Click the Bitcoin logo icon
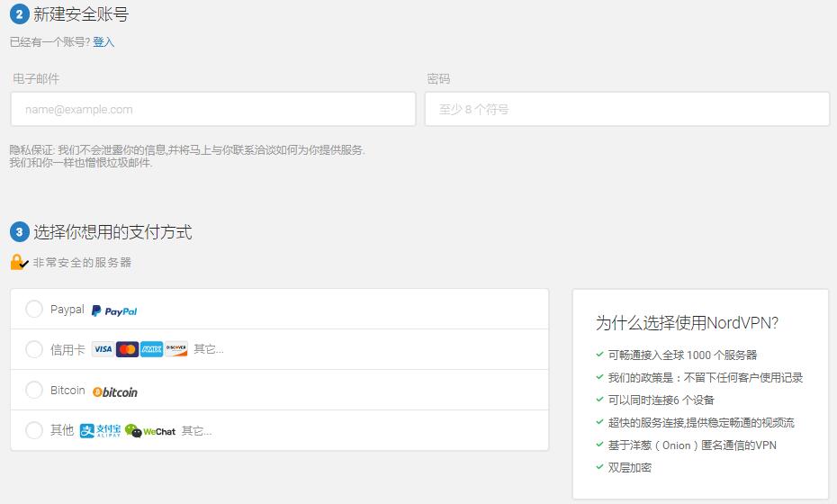The height and width of the screenshot is (504, 837). [x=115, y=391]
